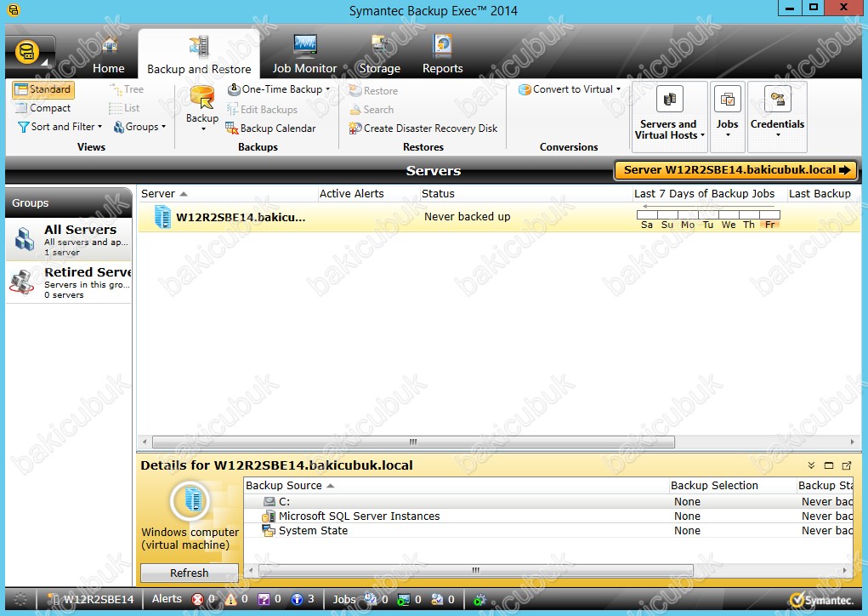Pop out the Details pane to new window
The image size is (868, 616).
tap(847, 465)
